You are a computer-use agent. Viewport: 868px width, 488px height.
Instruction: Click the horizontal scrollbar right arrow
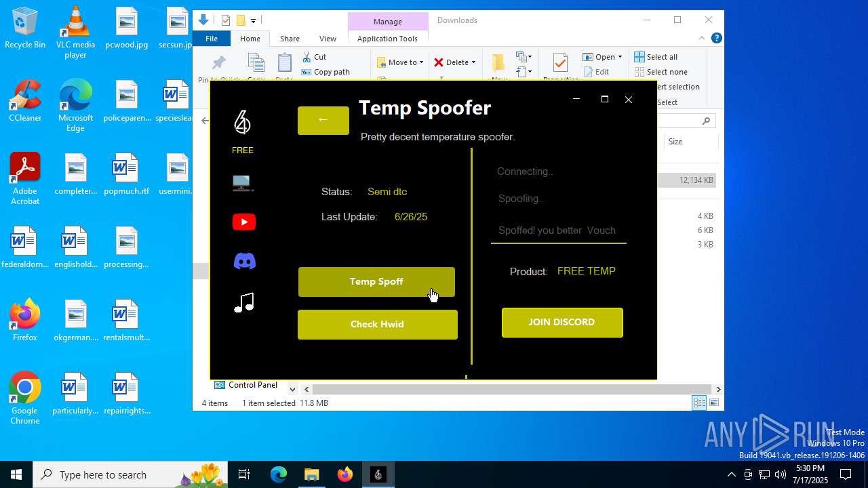point(718,389)
